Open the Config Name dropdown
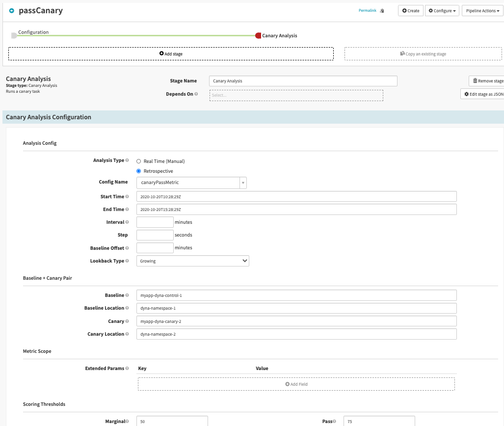 click(x=191, y=183)
